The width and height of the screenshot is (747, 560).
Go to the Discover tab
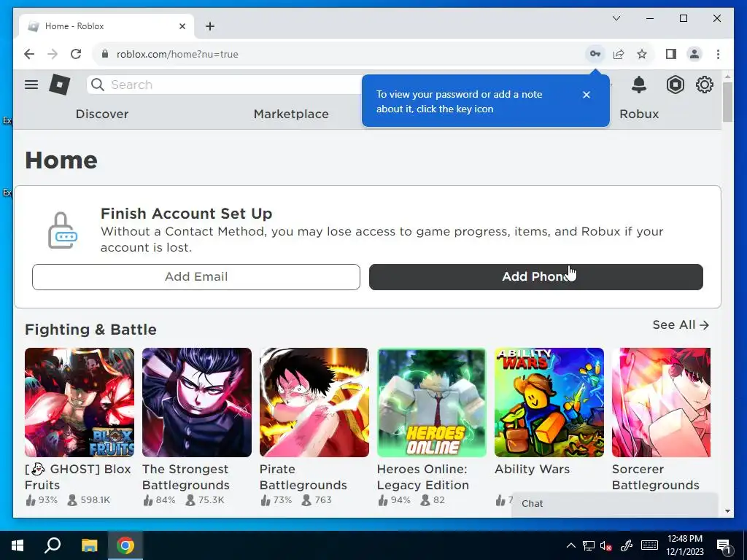click(102, 114)
